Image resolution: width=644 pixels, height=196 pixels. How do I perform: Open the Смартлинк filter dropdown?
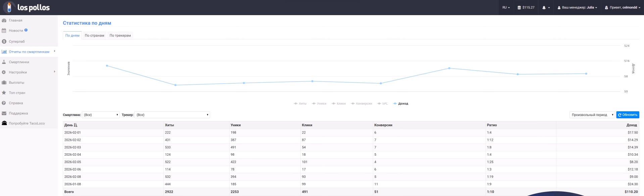(x=101, y=115)
